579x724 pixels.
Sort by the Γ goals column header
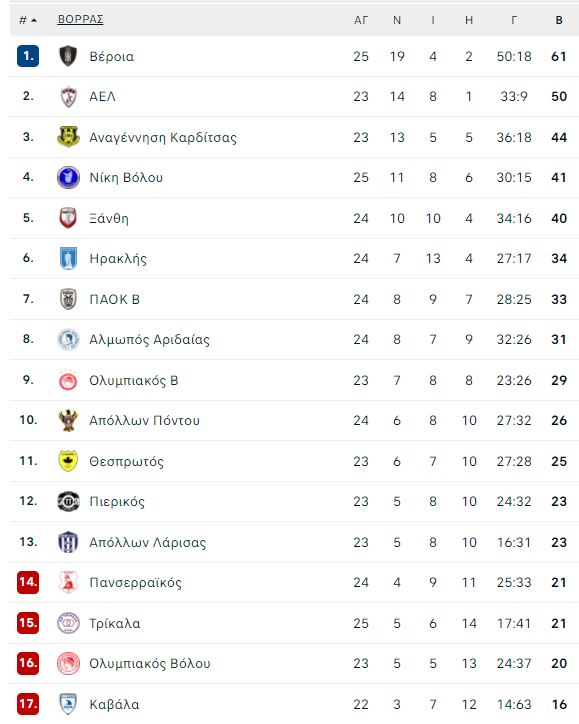514,20
